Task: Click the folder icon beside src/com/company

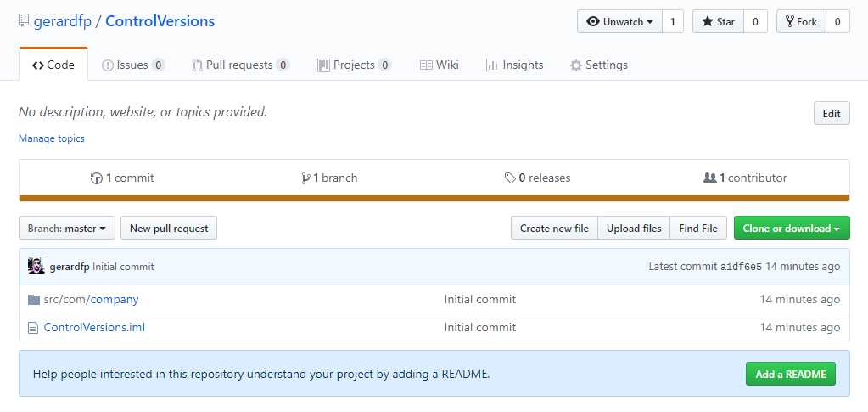Action: tap(34, 300)
